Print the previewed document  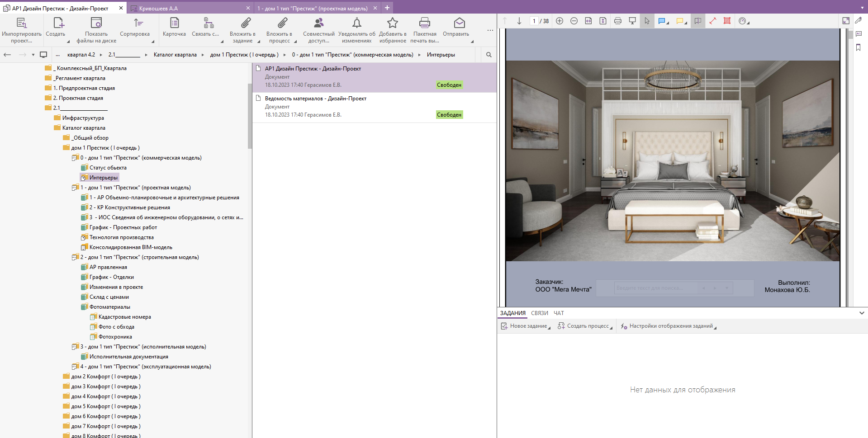(x=618, y=21)
